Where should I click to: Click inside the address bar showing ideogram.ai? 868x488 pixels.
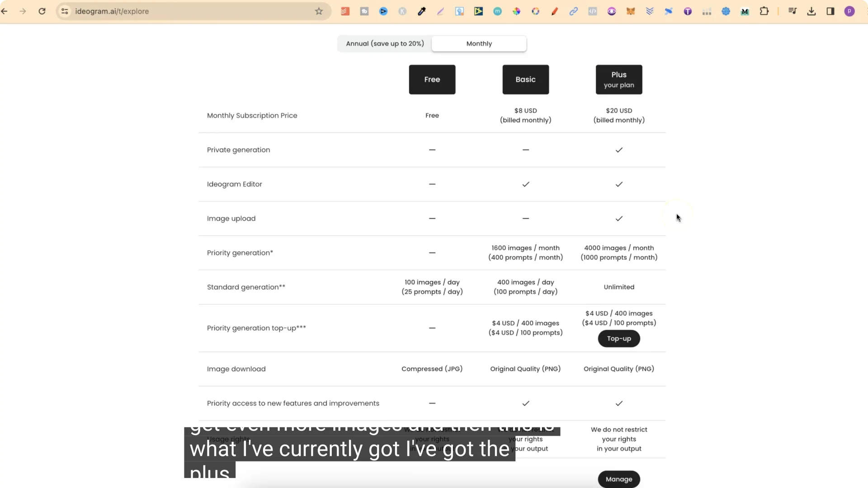click(181, 11)
